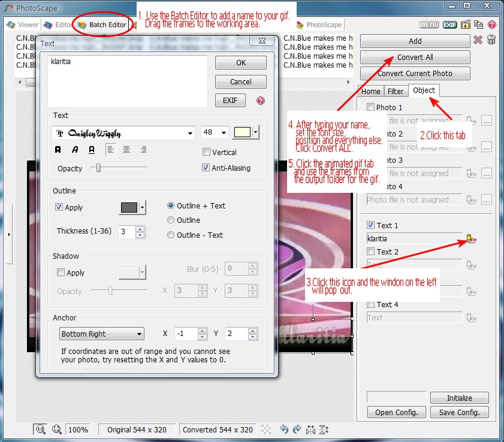Rotate photo clockwise in status bar
This screenshot has width=504, height=442.
click(297, 429)
